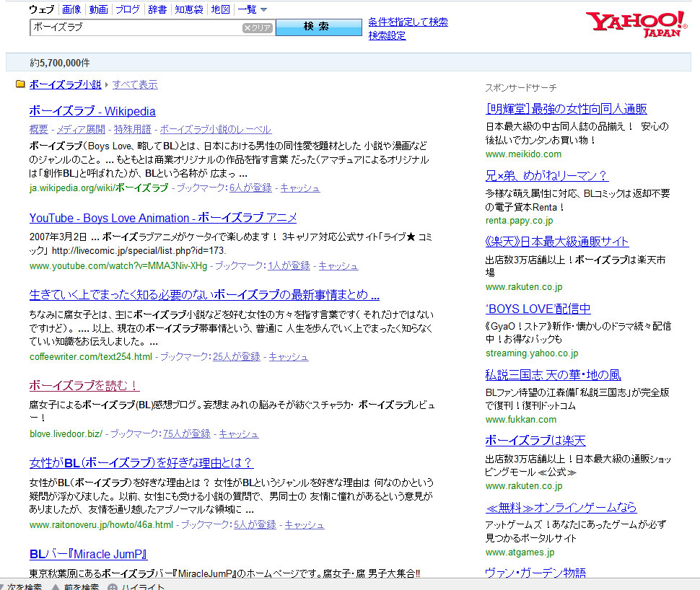Image resolution: width=700 pixels, height=590 pixels.
Task: Open the 知恵袋 search tab
Action: 189,9
